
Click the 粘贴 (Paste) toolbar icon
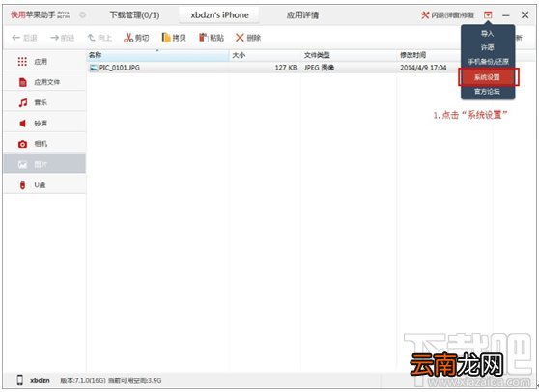[x=204, y=38]
